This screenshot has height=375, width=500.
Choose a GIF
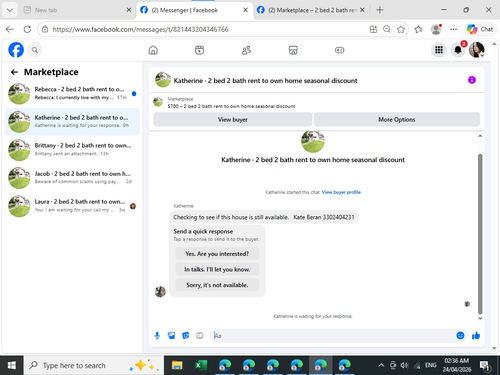tap(200, 335)
